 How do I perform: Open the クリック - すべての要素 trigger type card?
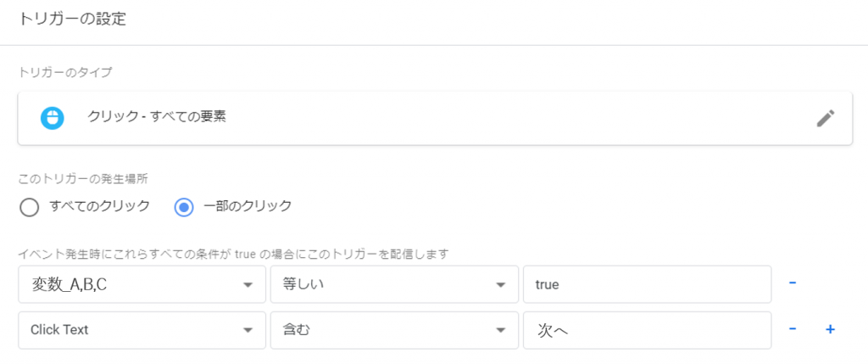[x=435, y=118]
